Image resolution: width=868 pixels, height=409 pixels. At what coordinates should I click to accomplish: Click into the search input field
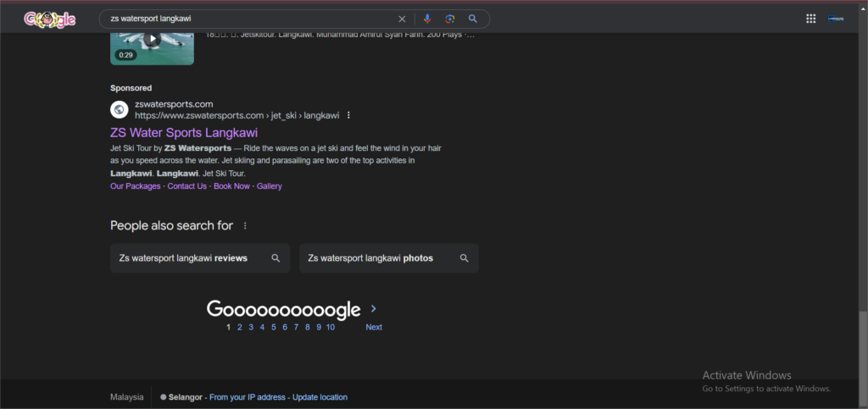click(x=249, y=19)
